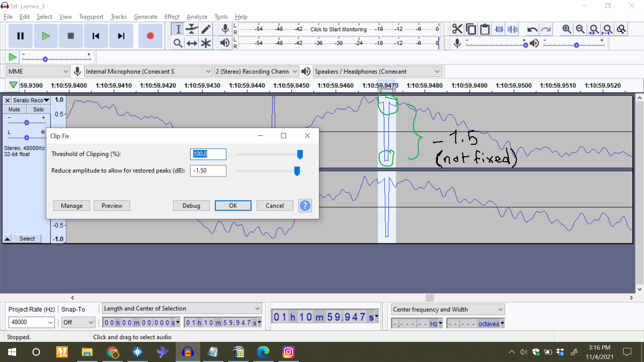The image size is (644, 362).
Task: Open the MME audio host dropdown
Action: tap(38, 71)
